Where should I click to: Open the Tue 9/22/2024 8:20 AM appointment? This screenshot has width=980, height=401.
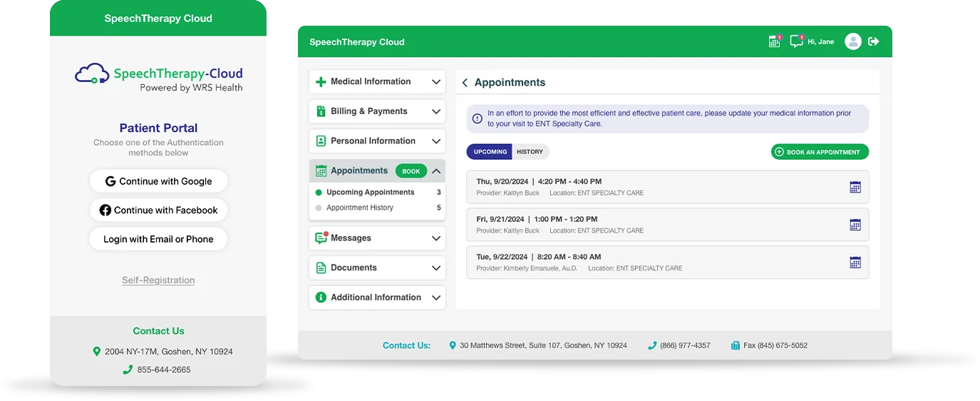(x=667, y=263)
